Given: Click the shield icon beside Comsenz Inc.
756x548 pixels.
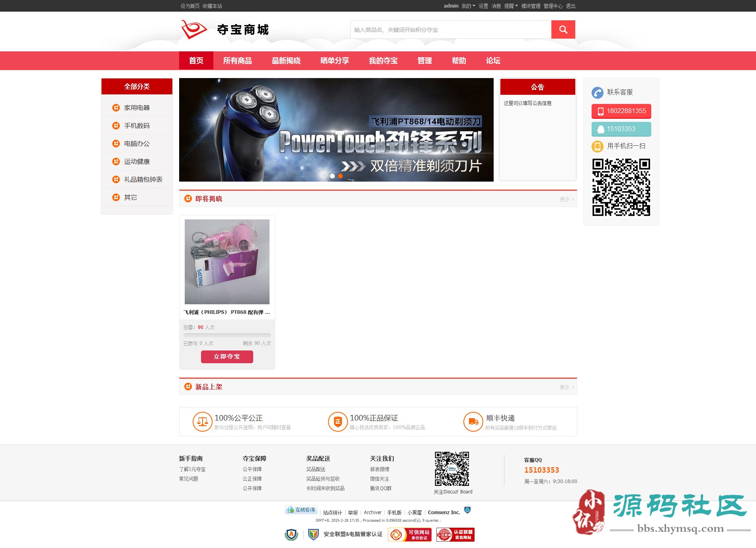Looking at the screenshot, I should 467,510.
